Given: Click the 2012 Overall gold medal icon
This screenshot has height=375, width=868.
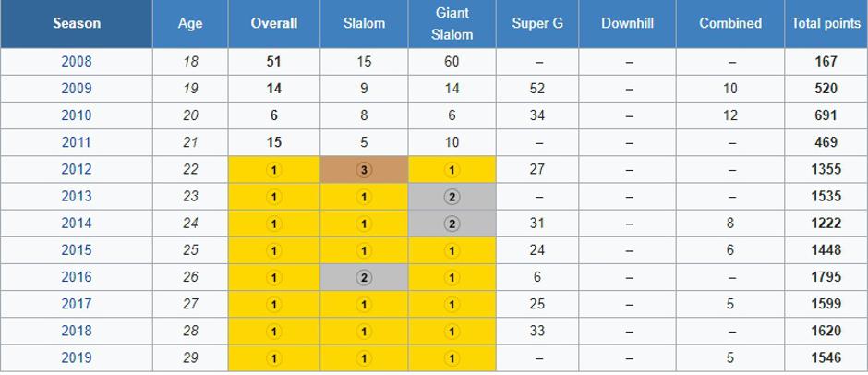Looking at the screenshot, I should pyautogui.click(x=274, y=170).
